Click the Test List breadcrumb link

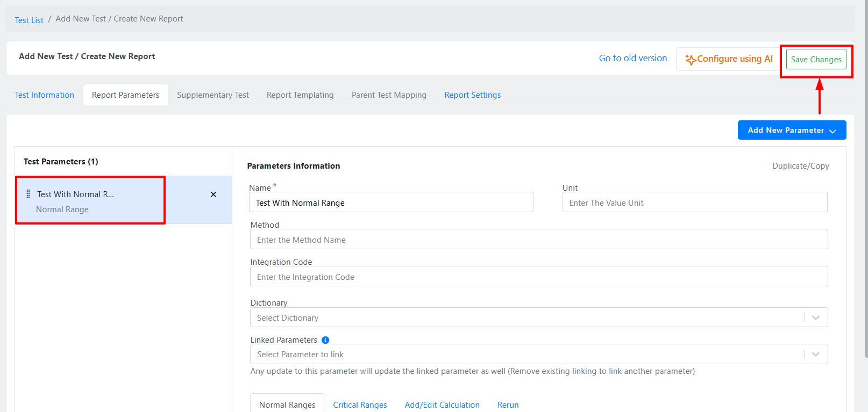(x=29, y=20)
